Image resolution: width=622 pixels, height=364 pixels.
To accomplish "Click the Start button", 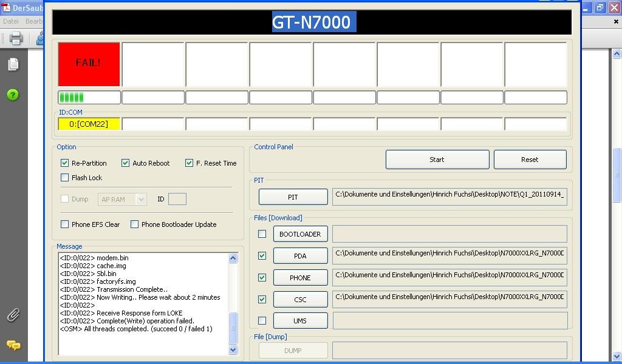I will (x=437, y=160).
